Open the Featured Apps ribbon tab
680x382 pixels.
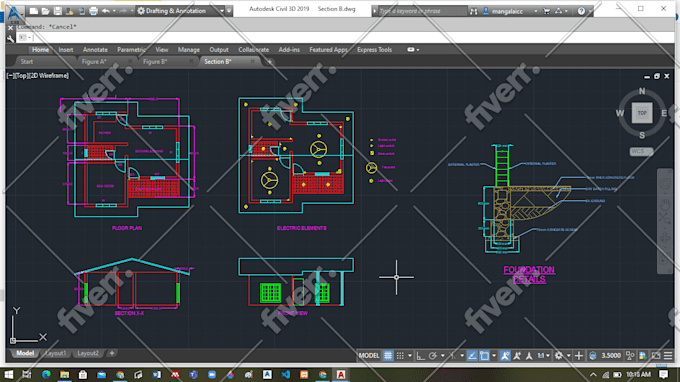click(328, 50)
